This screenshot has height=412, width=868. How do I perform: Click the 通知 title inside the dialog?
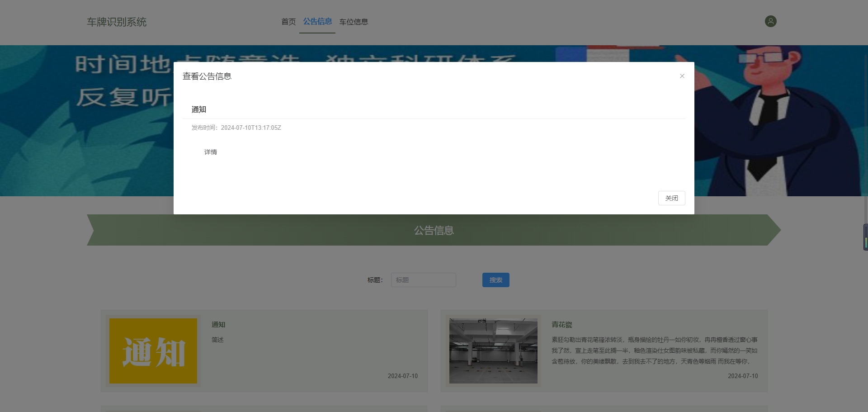(198, 109)
